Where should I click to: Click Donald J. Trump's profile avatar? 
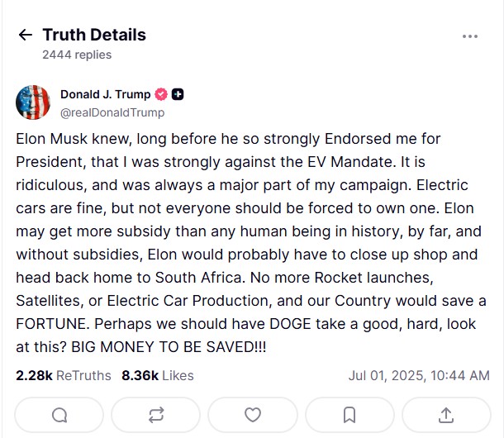pos(33,102)
